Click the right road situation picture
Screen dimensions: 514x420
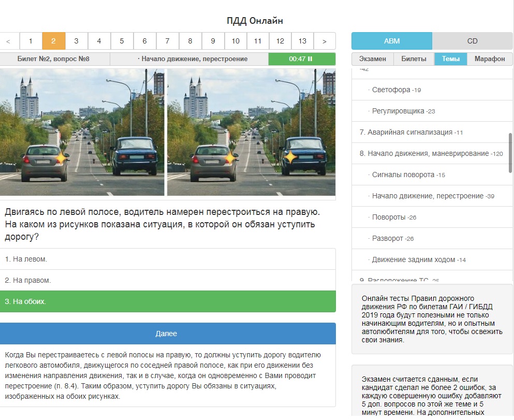tap(252, 132)
